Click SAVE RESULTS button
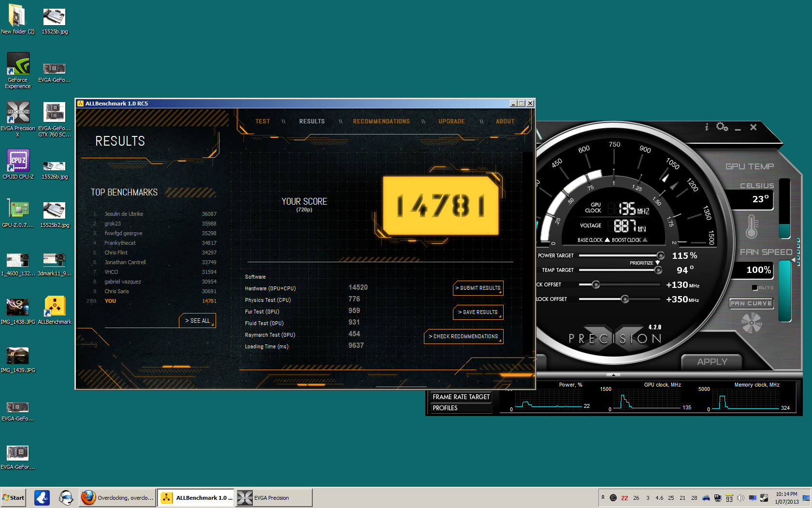This screenshot has height=508, width=812. 478,312
